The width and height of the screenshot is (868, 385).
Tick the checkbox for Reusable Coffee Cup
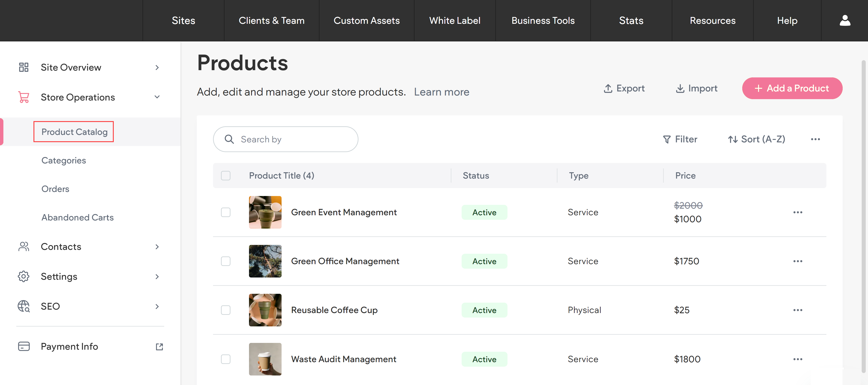tap(226, 310)
